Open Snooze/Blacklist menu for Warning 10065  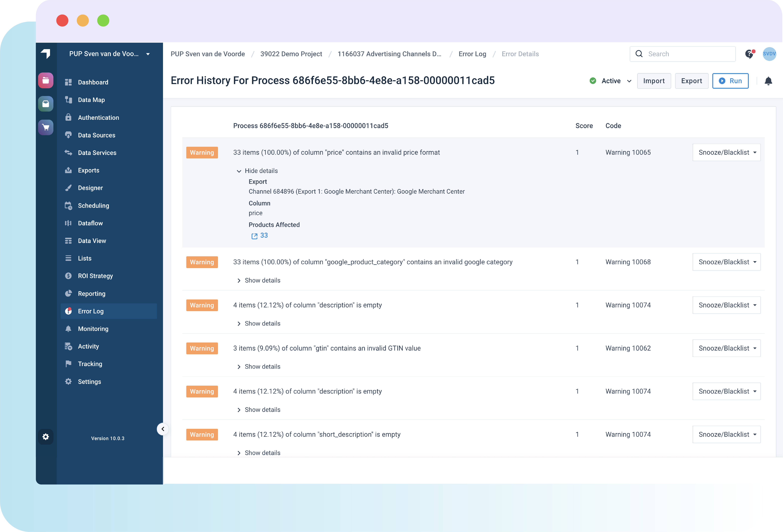[x=726, y=152]
